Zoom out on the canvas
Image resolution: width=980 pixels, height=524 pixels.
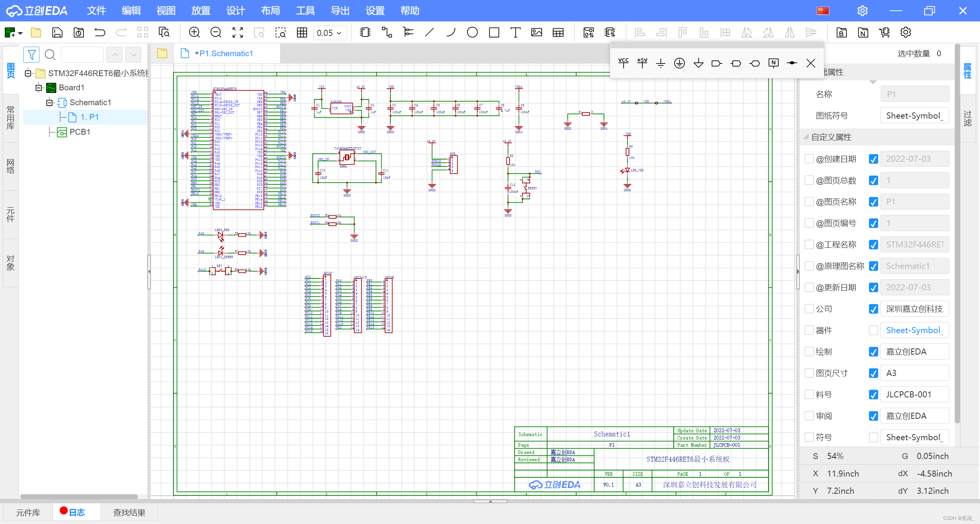coord(216,33)
